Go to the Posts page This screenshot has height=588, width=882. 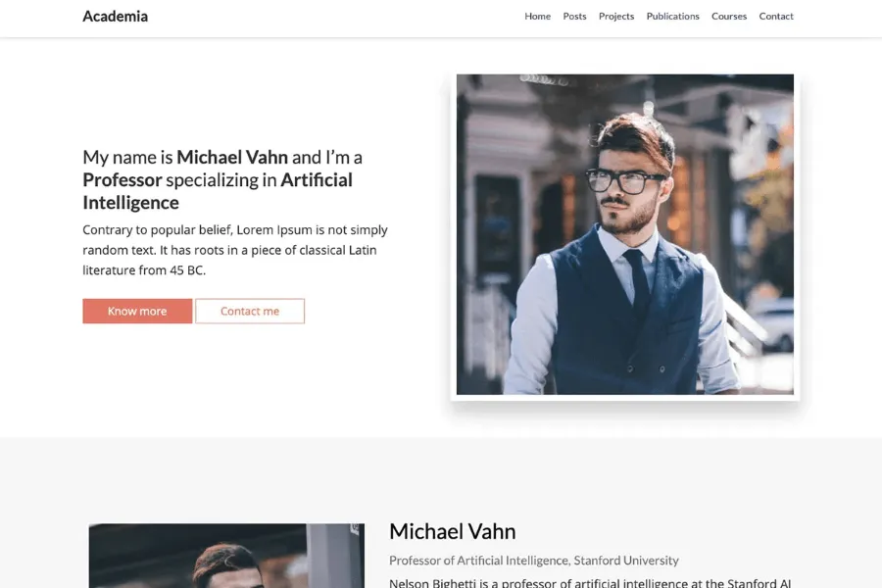coord(574,17)
